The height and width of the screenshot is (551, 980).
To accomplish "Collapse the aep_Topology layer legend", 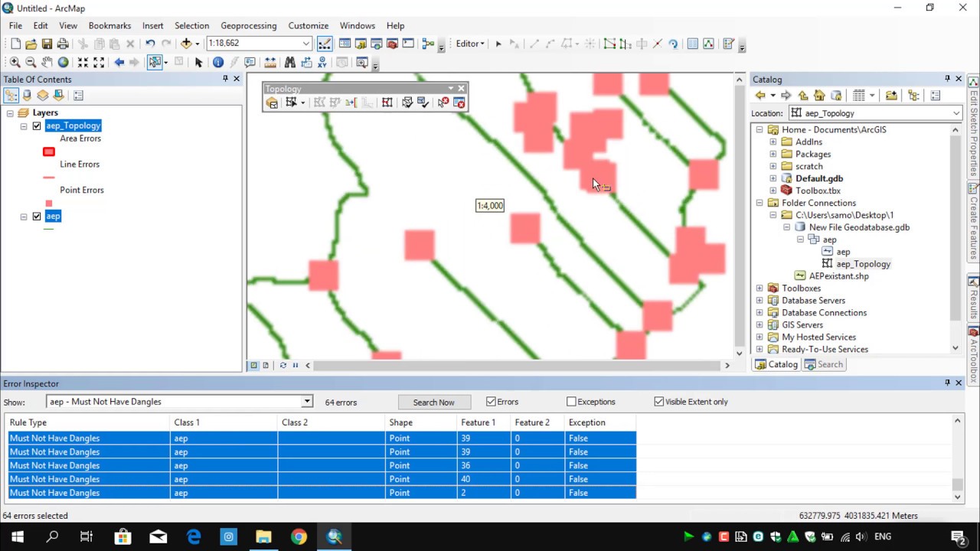I will point(24,126).
